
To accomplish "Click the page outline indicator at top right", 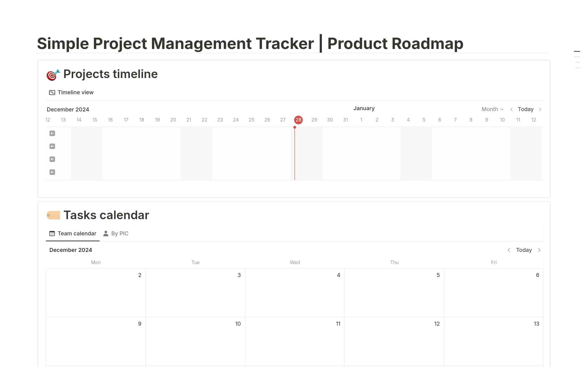I will tap(578, 57).
